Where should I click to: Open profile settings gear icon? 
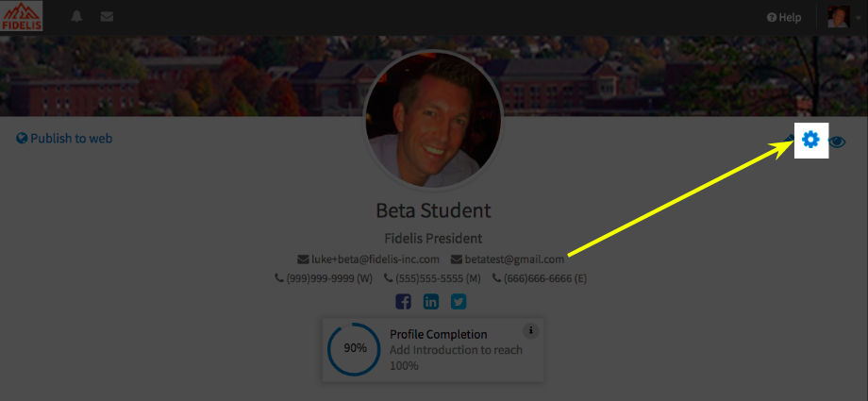(811, 141)
